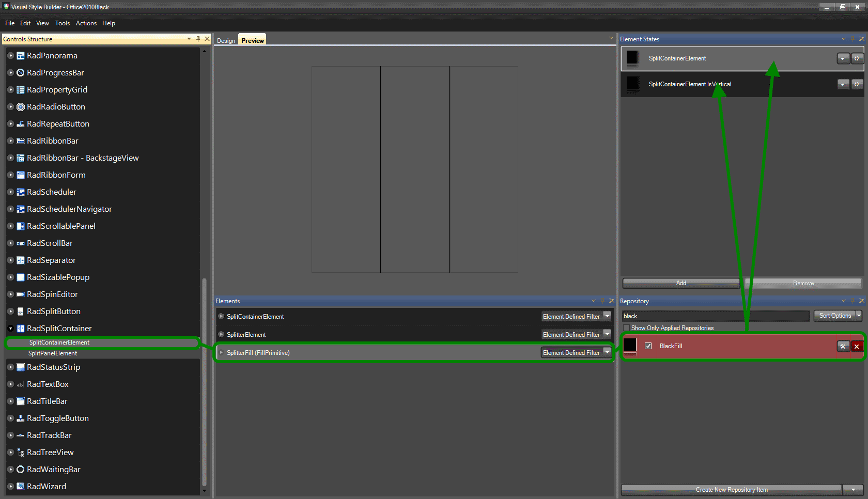Click the BlackFill black color swatch
Image resolution: width=868 pixels, height=499 pixels.
pos(630,345)
